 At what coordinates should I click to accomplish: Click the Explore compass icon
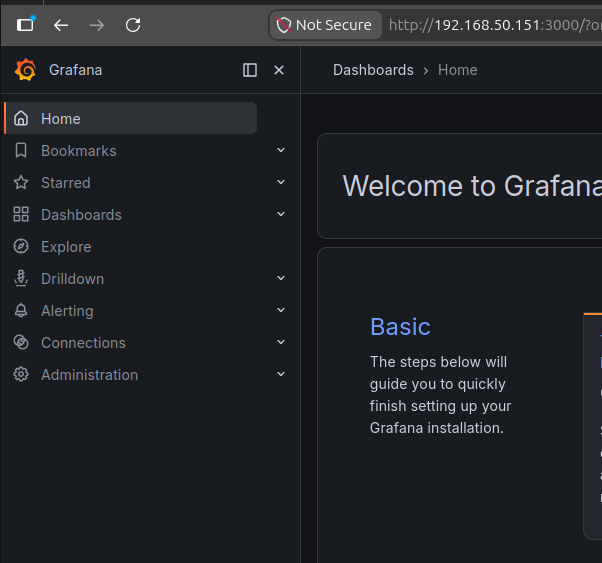pos(21,246)
